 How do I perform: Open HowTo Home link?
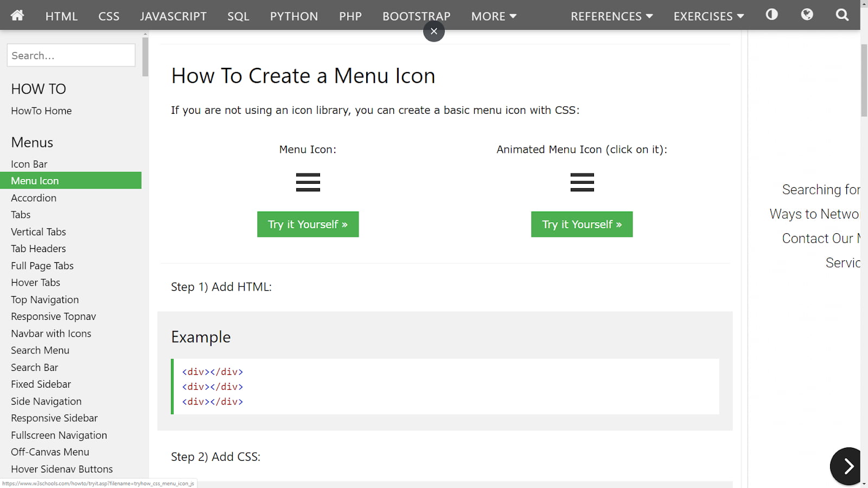(41, 111)
